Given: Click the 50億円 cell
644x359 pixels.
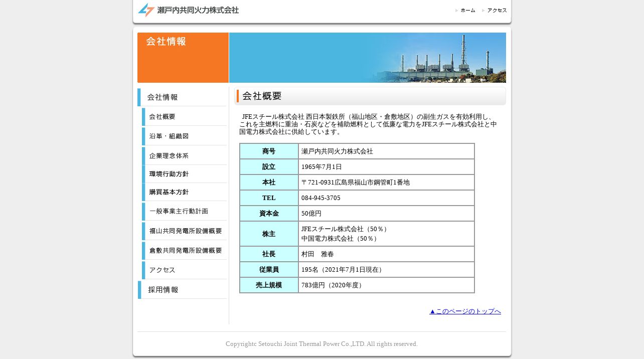Looking at the screenshot, I should pos(386,214).
